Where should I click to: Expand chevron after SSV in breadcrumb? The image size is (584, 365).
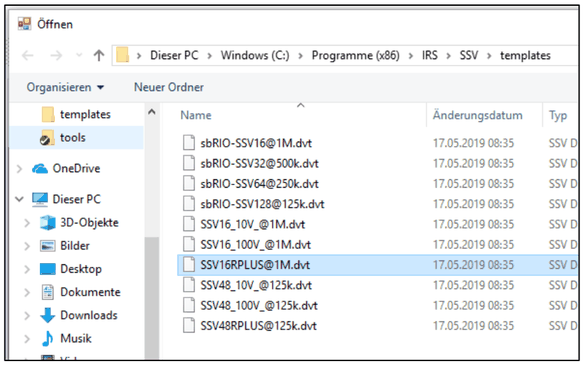(489, 56)
